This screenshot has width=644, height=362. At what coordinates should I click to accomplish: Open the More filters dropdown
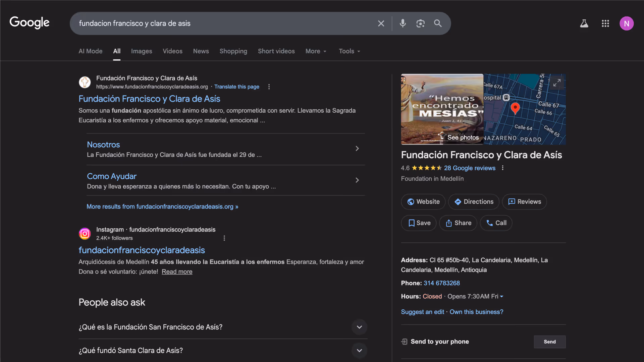tap(316, 51)
